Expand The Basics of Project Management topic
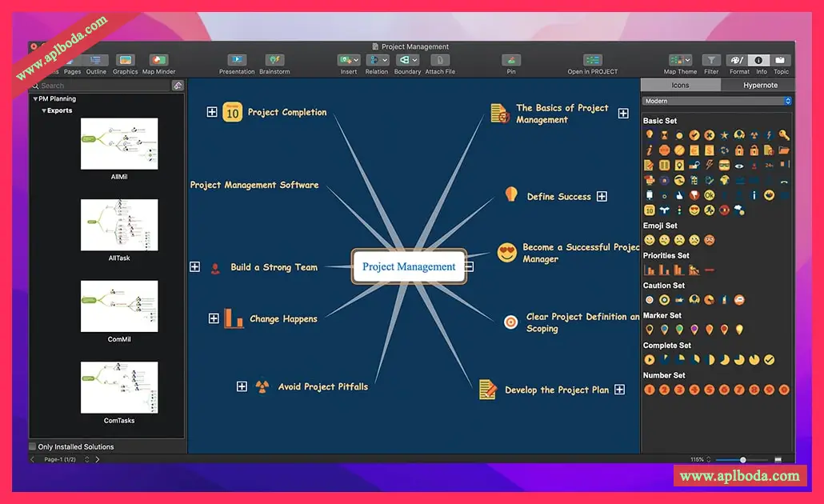This screenshot has height=504, width=824. click(x=623, y=114)
